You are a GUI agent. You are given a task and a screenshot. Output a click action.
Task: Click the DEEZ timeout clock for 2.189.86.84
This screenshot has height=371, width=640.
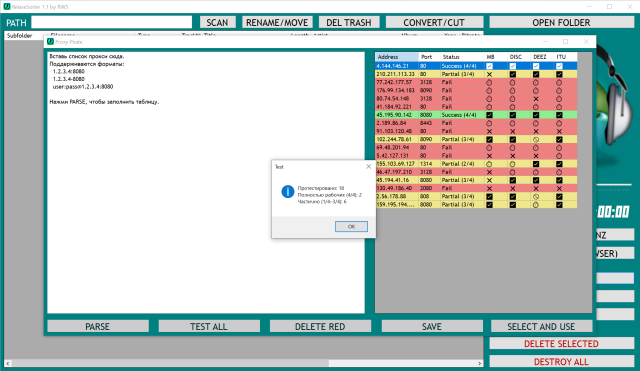[536, 123]
